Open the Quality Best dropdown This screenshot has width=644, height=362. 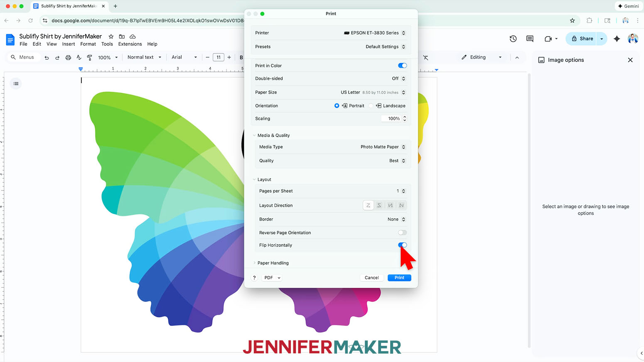pos(397,161)
